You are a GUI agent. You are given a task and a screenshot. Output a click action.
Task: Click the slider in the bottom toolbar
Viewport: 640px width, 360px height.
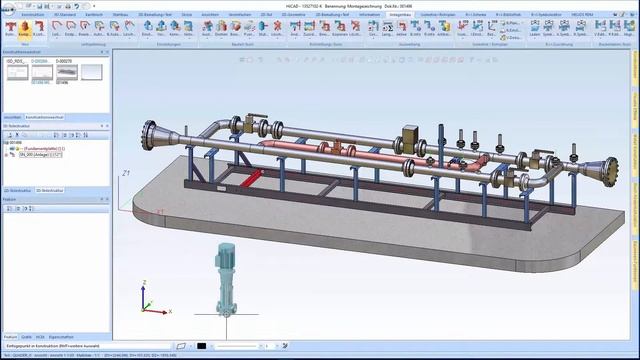(237, 346)
